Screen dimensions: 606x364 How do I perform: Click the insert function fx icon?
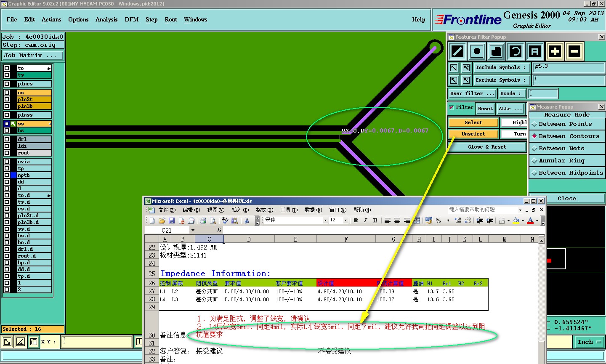[219, 230]
